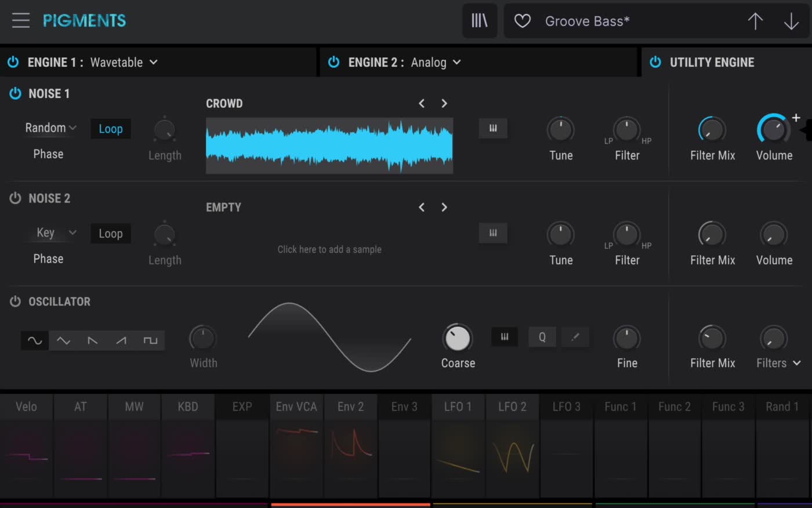Load previous preset with up arrow
Image resolution: width=812 pixels, height=508 pixels.
coord(755,21)
